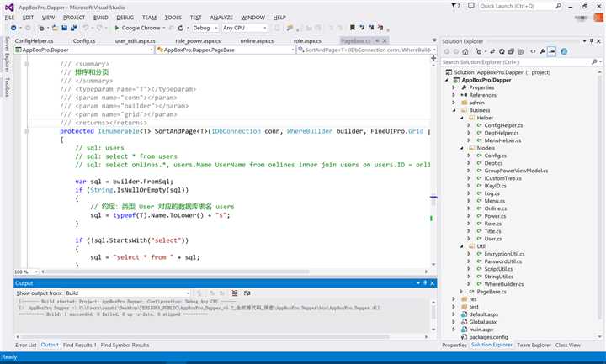This screenshot has height=364, width=606.
Task: Toggle Preview Selected Items in Solution Explorer
Action: pyautogui.click(x=552, y=51)
